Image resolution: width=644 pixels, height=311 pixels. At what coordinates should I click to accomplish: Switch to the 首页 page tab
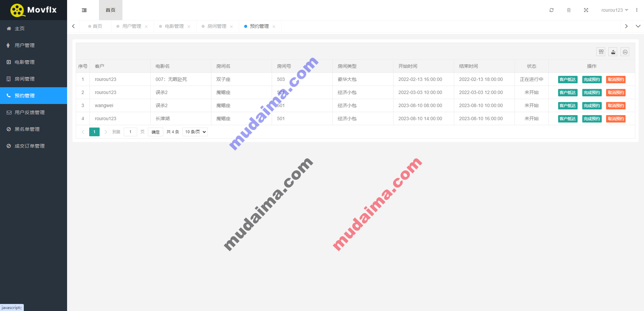click(x=95, y=26)
